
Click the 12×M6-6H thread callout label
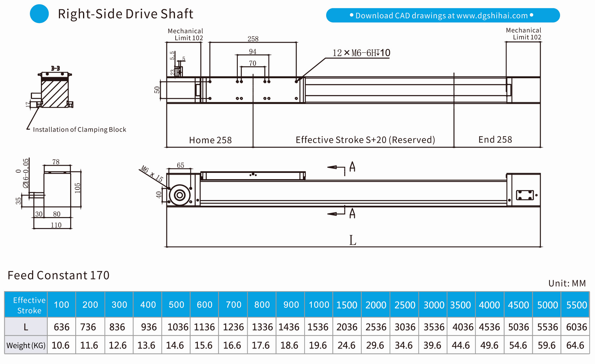[361, 53]
